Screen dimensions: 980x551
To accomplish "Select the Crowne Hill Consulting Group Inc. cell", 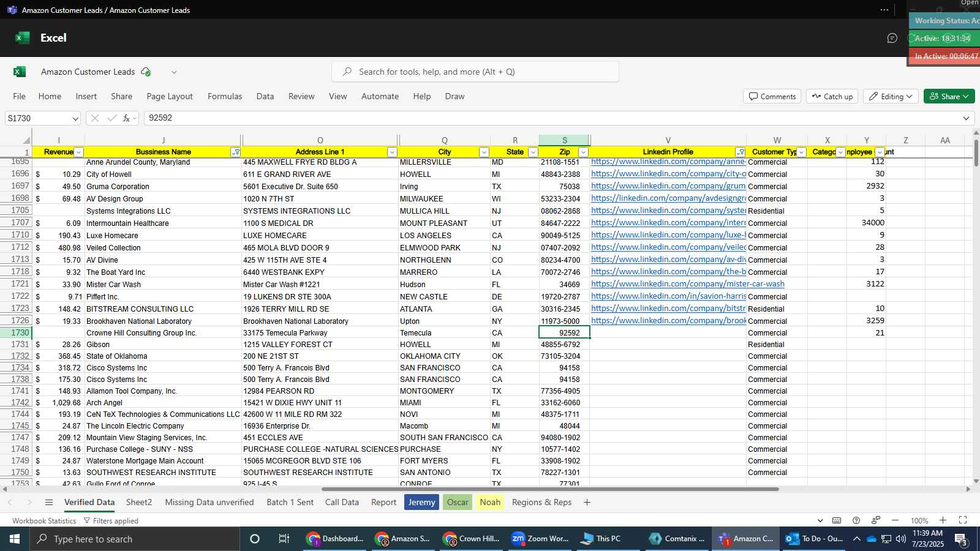I will point(163,333).
